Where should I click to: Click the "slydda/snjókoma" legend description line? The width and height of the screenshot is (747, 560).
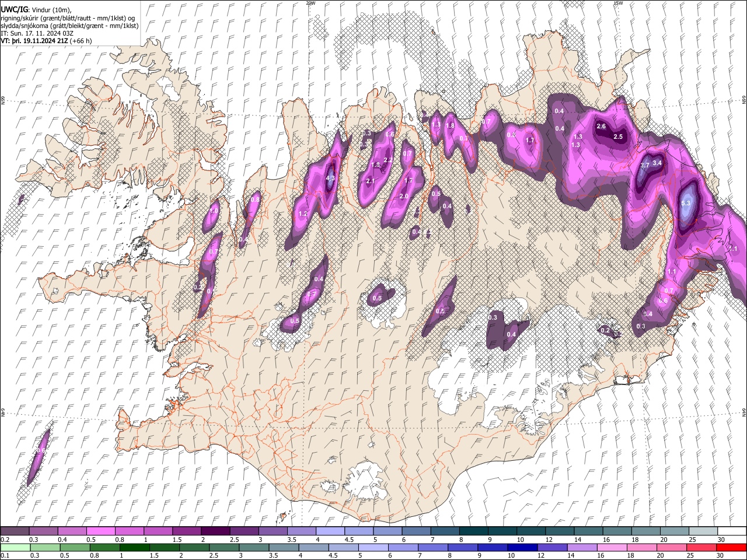pos(69,26)
